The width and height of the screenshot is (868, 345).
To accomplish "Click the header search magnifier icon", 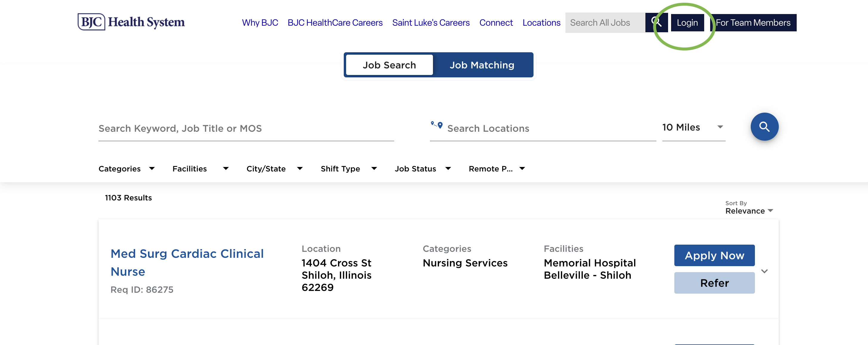I will [656, 22].
